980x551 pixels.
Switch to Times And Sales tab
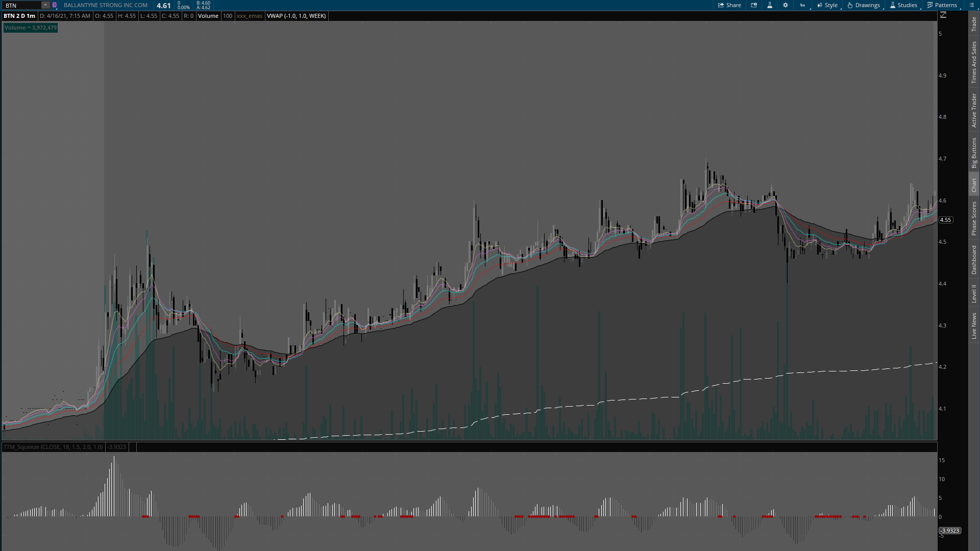click(974, 62)
